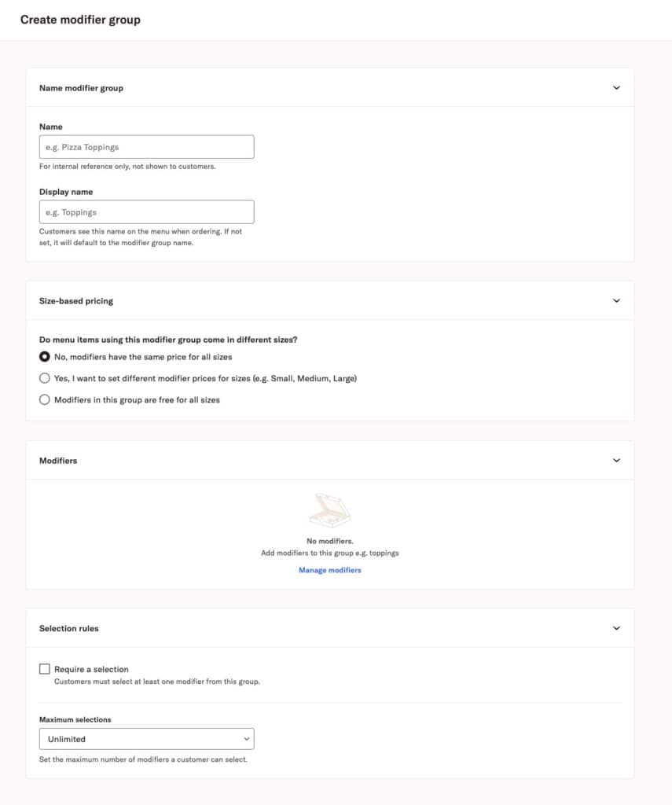Click the pizza box illustration in Modifiers section
Viewport: 672px width, 805px height.
330,509
